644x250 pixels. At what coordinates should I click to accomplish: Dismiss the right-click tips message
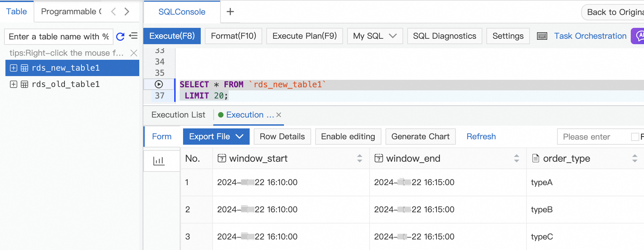pyautogui.click(x=134, y=53)
